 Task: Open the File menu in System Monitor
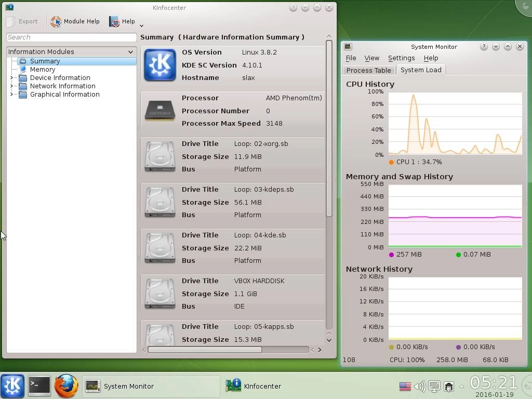tap(351, 58)
